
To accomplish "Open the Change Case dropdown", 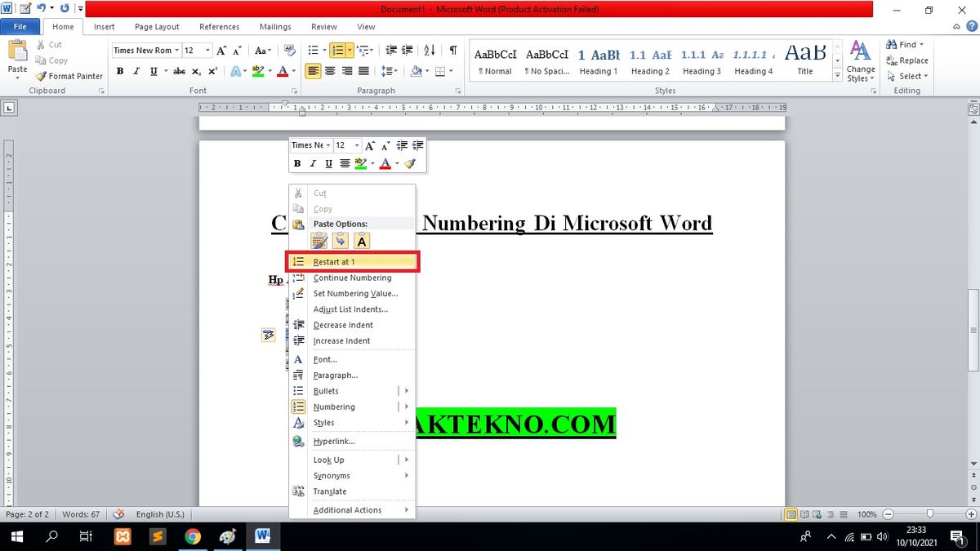I will tap(262, 51).
